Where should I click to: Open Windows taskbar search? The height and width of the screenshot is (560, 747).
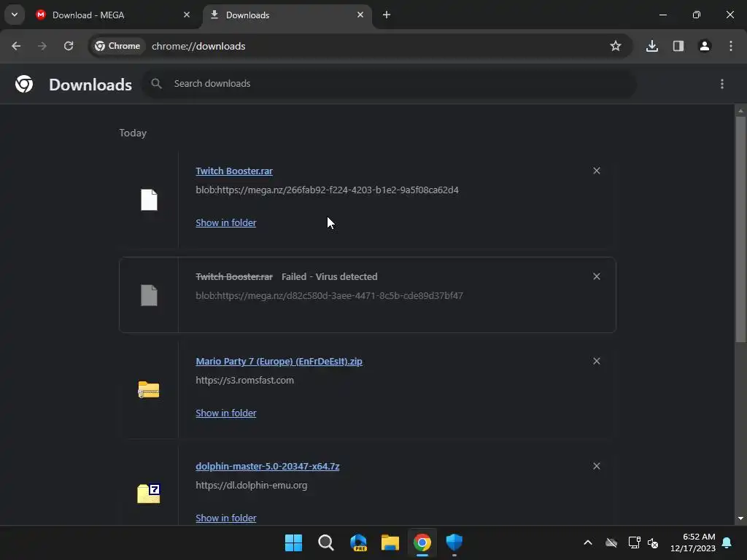[326, 542]
